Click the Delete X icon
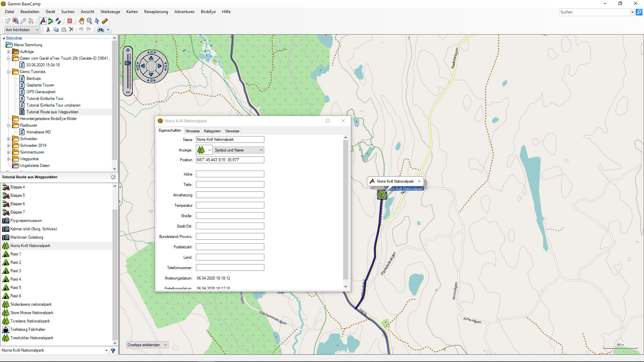Viewport: 644px width, 362px height. click(x=71, y=29)
